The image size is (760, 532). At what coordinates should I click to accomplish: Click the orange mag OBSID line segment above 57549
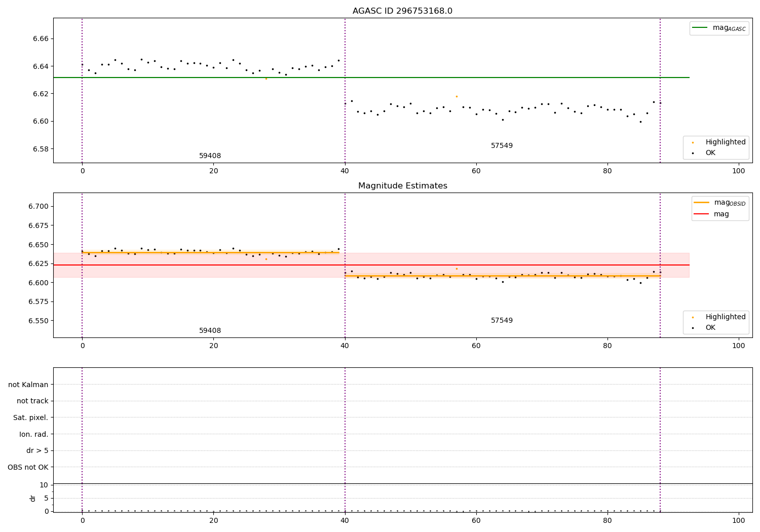pos(503,276)
